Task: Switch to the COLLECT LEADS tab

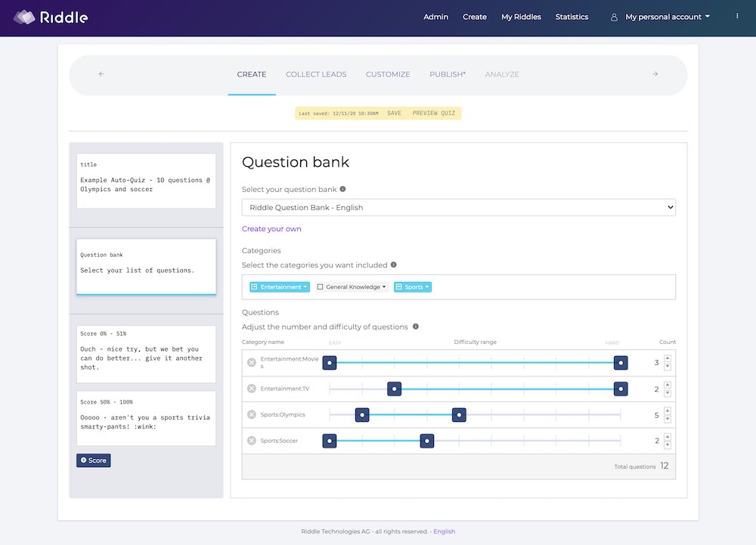Action: [316, 74]
